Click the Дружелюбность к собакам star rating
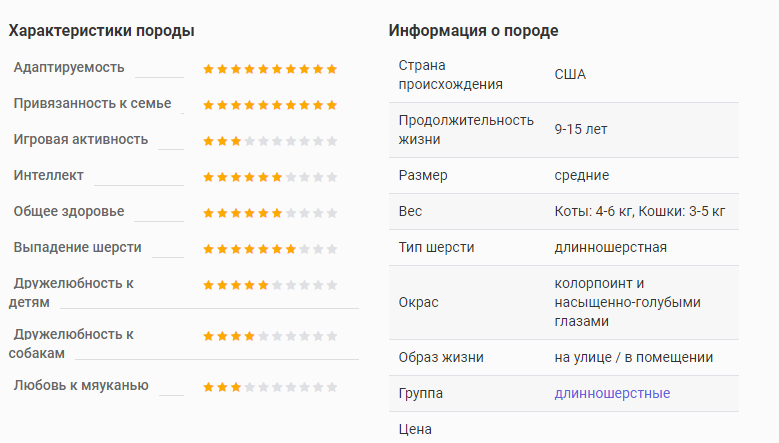The height and width of the screenshot is (443, 779). [270, 336]
